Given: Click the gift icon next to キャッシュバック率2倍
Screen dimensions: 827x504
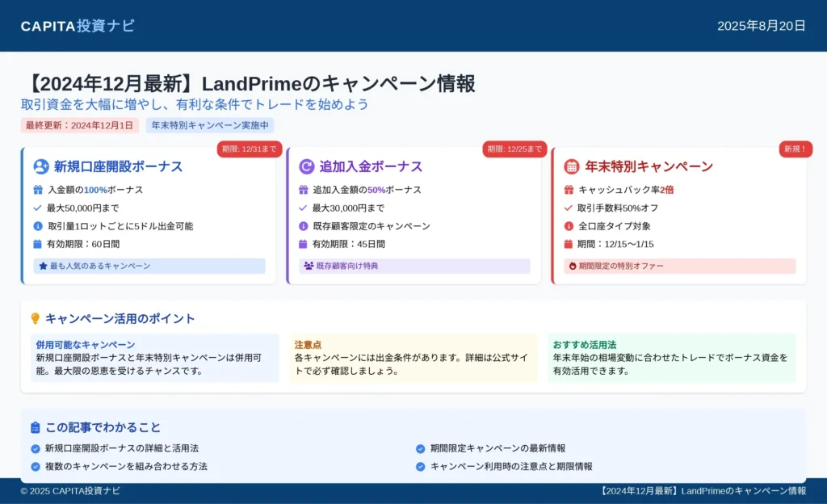Looking at the screenshot, I should tap(569, 190).
